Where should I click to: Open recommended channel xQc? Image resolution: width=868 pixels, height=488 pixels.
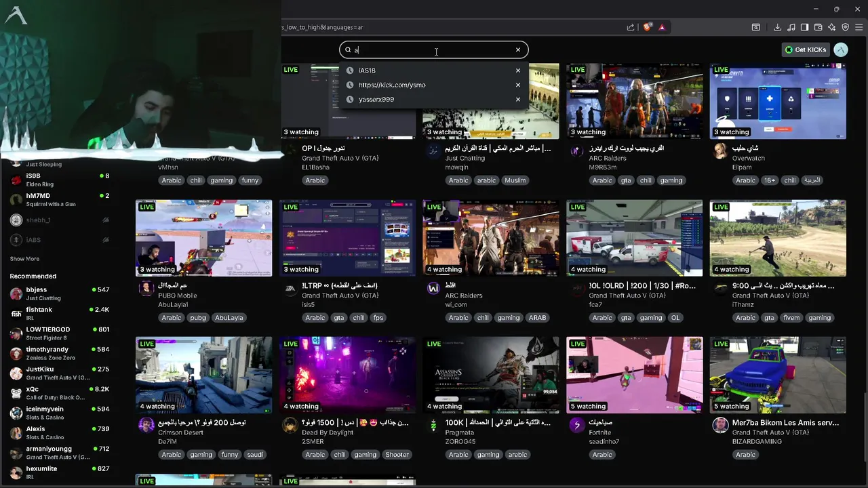click(x=60, y=393)
